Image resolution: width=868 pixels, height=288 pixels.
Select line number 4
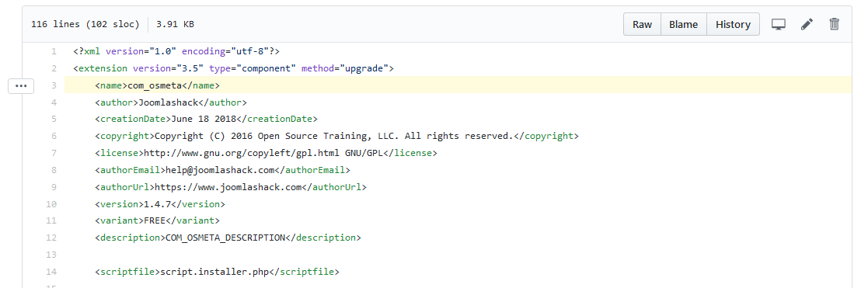[x=54, y=102]
